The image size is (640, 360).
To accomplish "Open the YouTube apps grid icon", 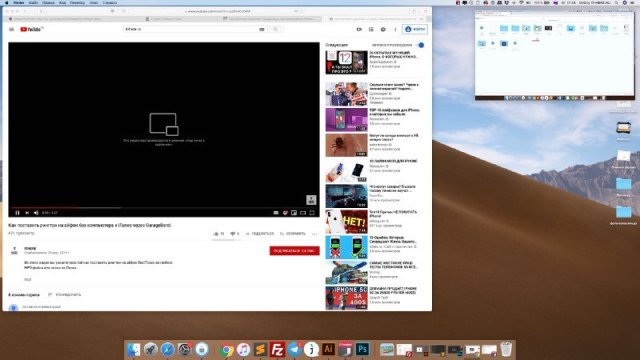I will 371,29.
